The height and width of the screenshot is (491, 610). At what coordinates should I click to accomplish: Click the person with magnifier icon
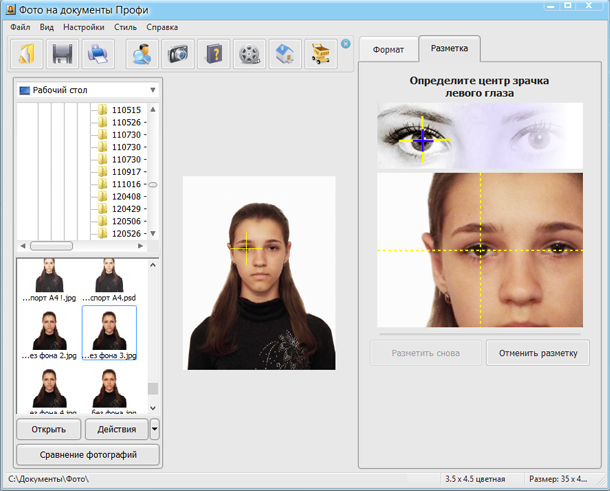(142, 54)
